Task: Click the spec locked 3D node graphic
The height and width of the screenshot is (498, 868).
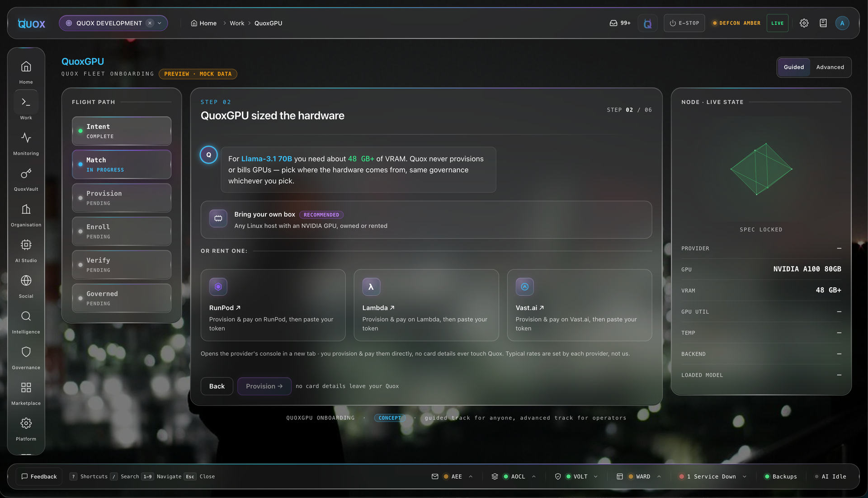Action: (x=761, y=169)
